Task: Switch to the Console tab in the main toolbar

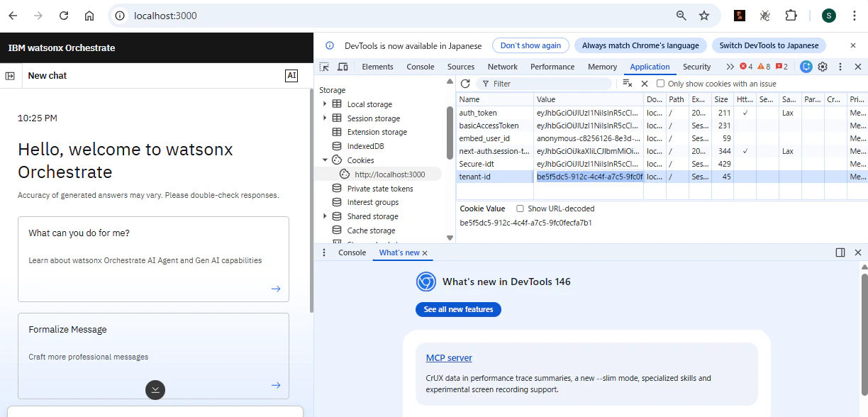Action: point(420,67)
